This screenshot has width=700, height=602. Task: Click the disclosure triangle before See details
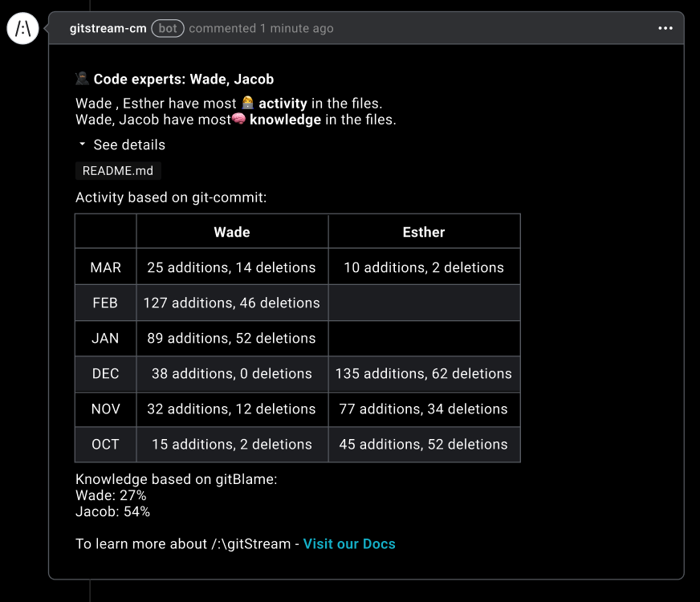(82, 145)
